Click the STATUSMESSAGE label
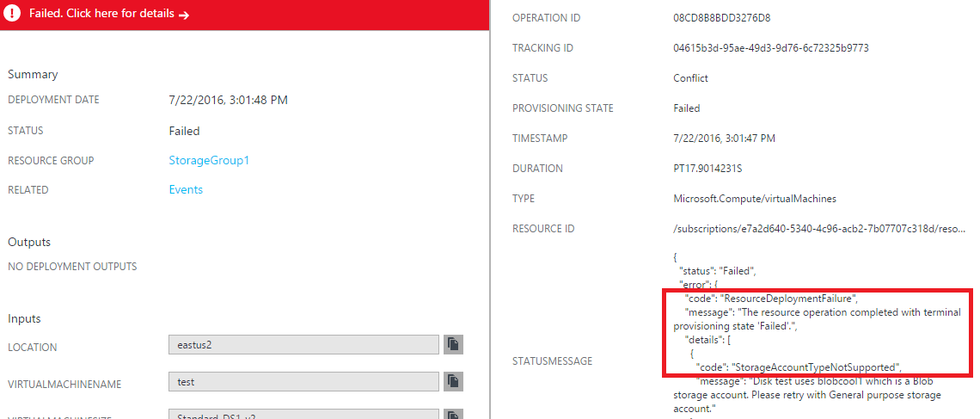 [x=552, y=360]
